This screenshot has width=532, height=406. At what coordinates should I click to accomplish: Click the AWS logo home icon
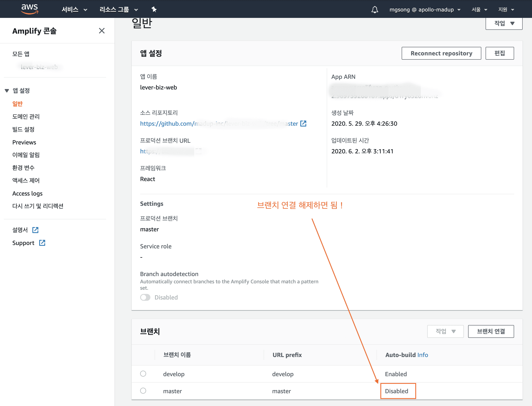point(29,9)
